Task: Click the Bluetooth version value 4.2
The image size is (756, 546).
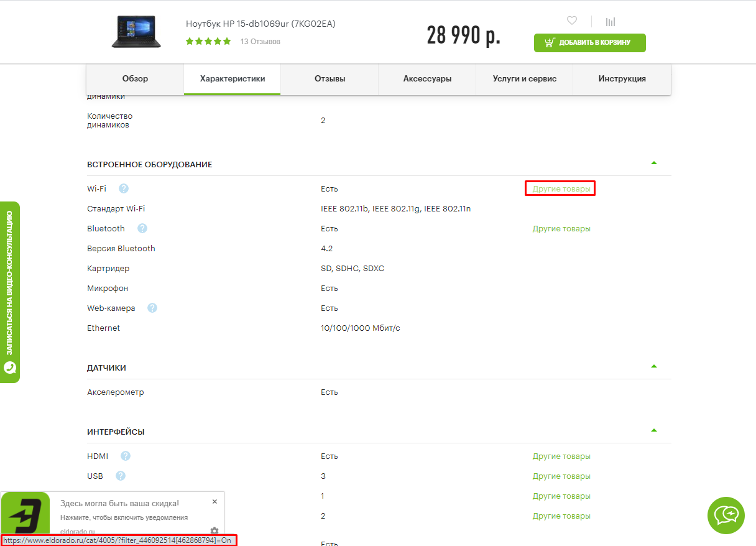Action: (326, 248)
